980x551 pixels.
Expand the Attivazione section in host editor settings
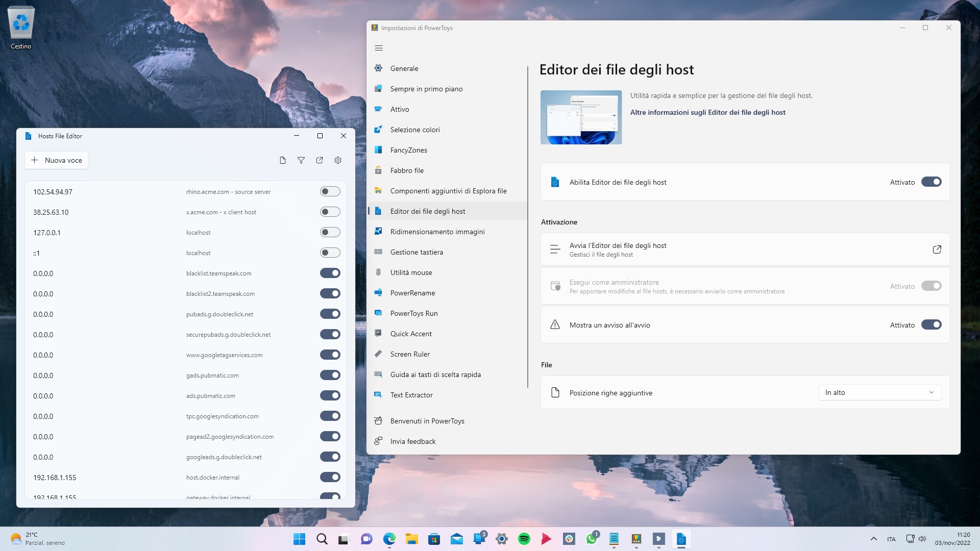click(x=559, y=221)
